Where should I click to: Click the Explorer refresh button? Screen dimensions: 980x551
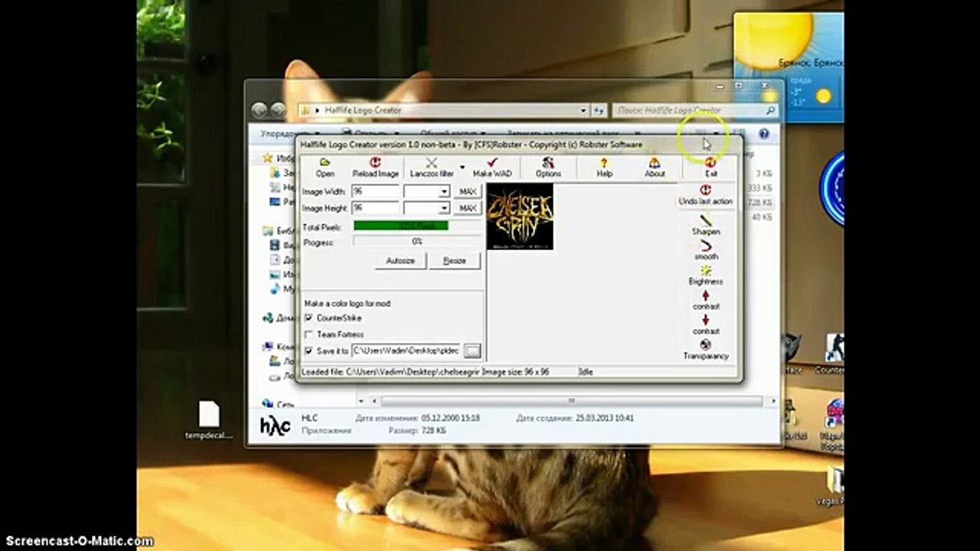[x=599, y=110]
